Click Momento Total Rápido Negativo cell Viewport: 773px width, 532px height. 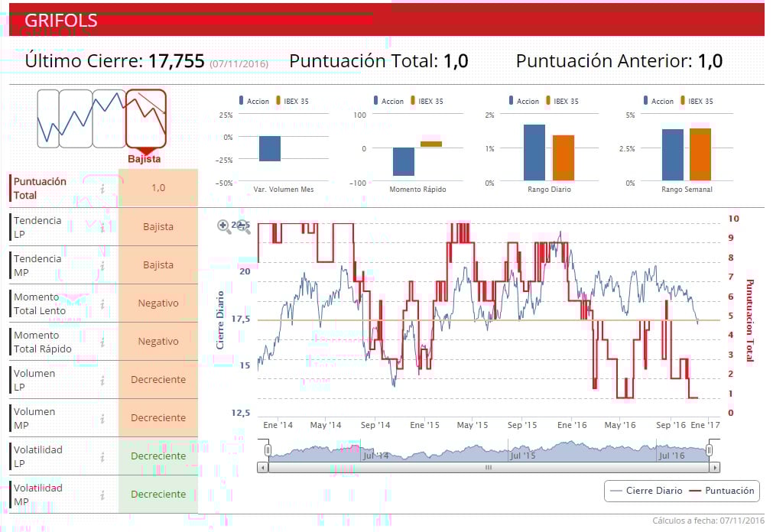(x=158, y=341)
